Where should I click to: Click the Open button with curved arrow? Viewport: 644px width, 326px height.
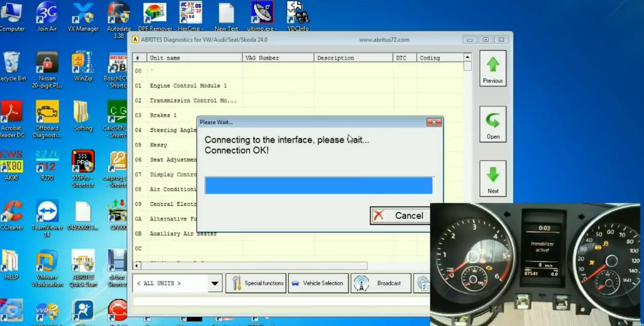492,124
